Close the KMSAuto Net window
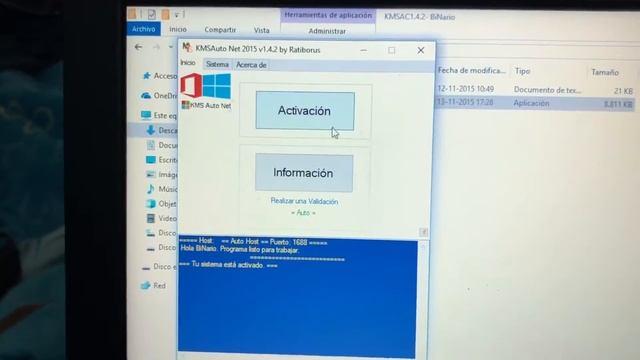Image resolution: width=640 pixels, height=360 pixels. click(421, 50)
